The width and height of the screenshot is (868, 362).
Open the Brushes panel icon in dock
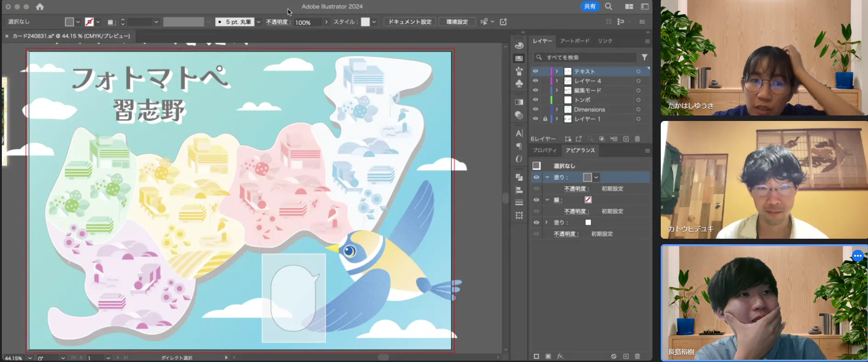519,71
